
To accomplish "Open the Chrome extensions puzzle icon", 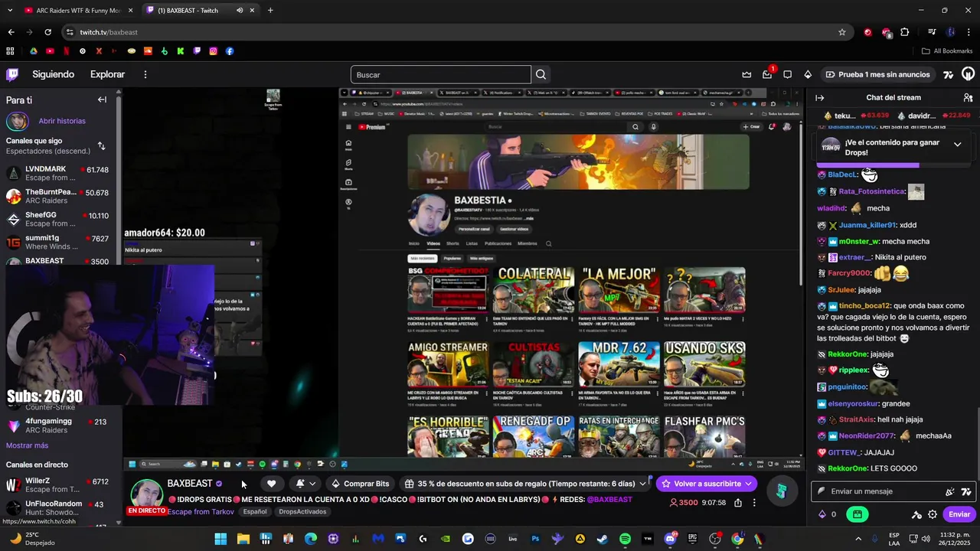I will pos(905,32).
